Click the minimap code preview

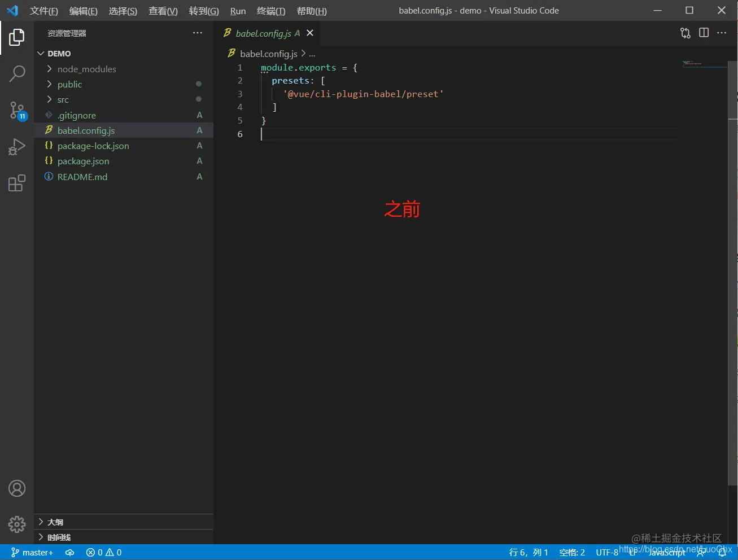click(x=704, y=63)
